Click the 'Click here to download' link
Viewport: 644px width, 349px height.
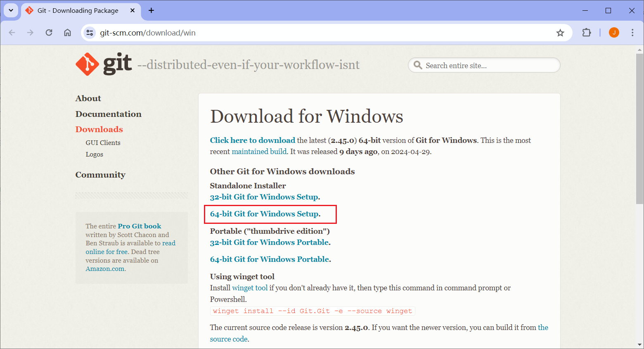253,140
